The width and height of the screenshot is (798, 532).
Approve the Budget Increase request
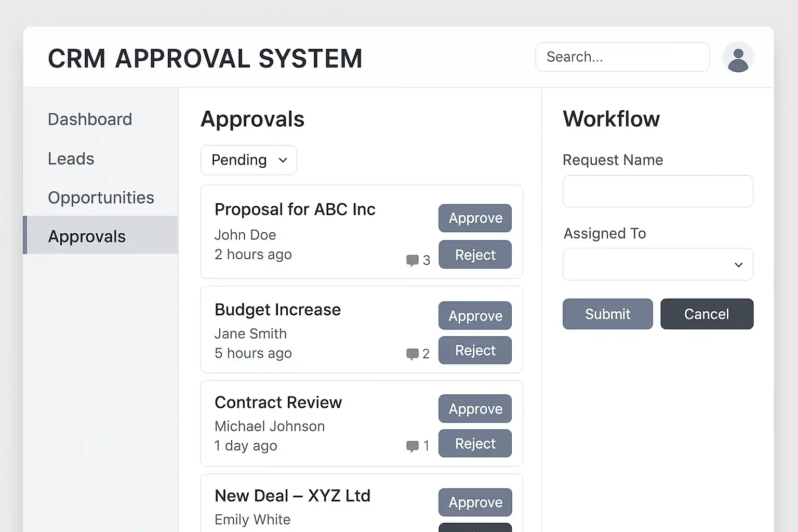[x=475, y=316]
